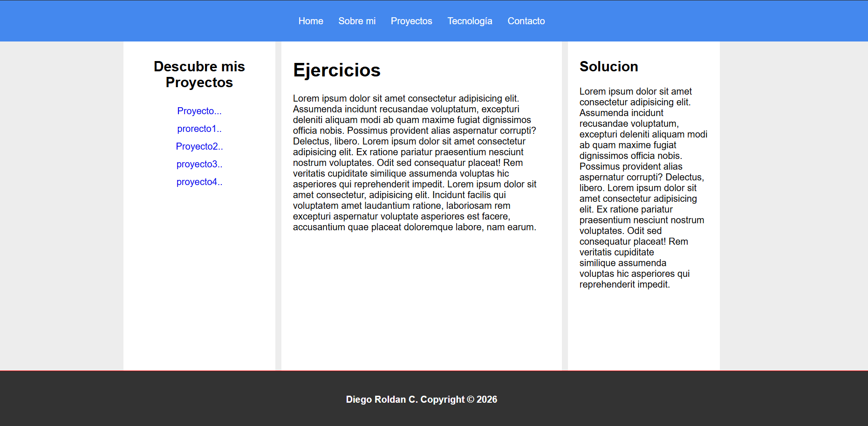Screen dimensions: 868x426
Task: Open the Proyecto... sidebar link
Action: coord(199,111)
